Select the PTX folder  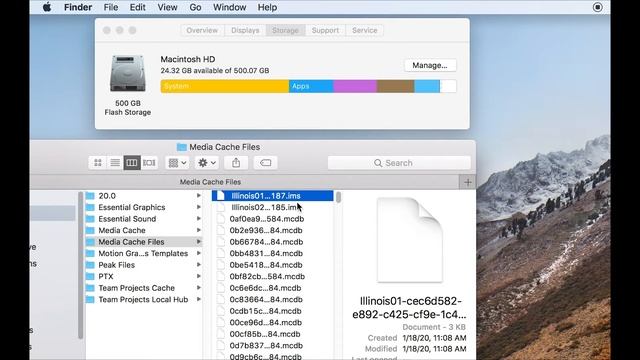tap(144, 276)
